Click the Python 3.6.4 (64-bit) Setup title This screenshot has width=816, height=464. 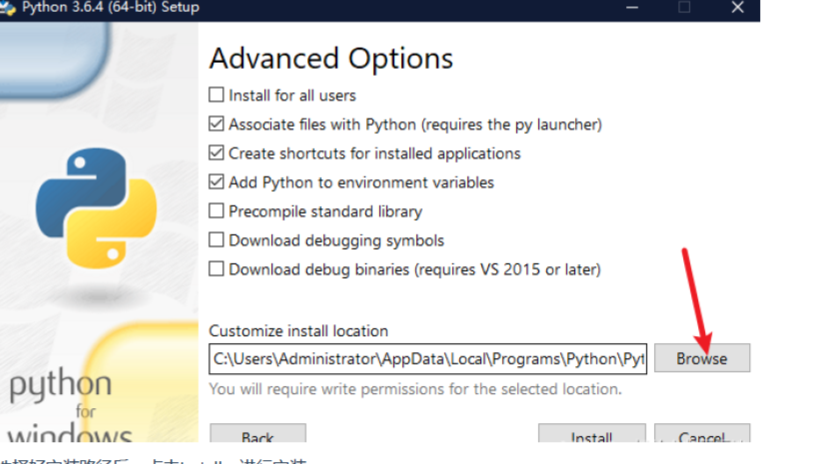point(110,7)
